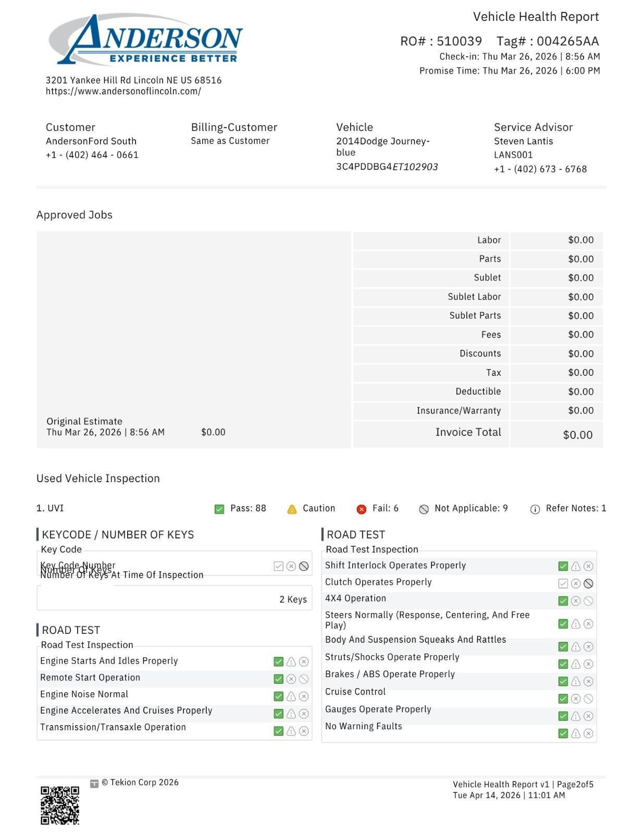The height and width of the screenshot is (834, 644).
Task: Click the 'Original Estimate' label
Action: click(x=84, y=421)
